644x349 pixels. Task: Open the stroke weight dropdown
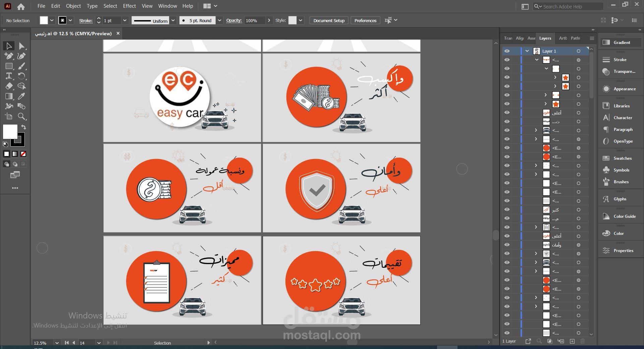pyautogui.click(x=125, y=20)
